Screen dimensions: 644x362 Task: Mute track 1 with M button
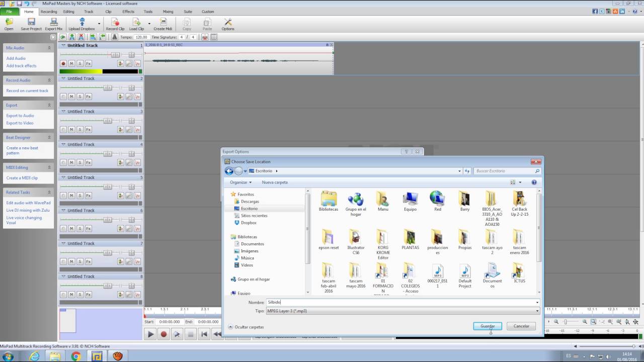click(71, 63)
